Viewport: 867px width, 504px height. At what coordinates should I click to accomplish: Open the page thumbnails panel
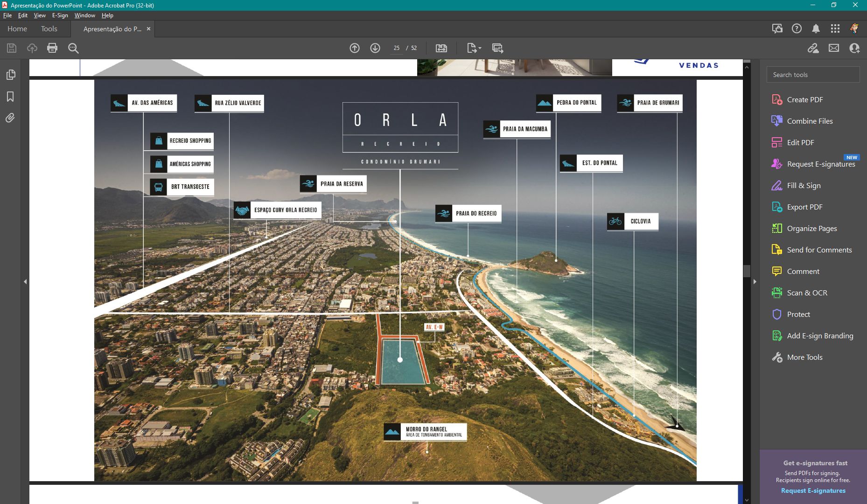[10, 75]
